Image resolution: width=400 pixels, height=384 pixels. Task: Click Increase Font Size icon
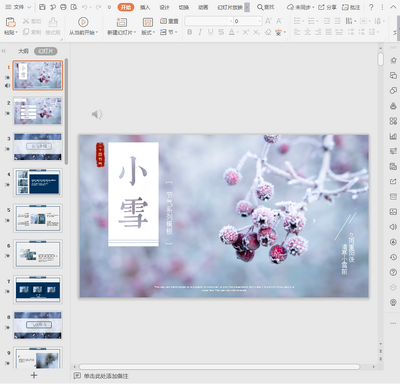[268, 21]
